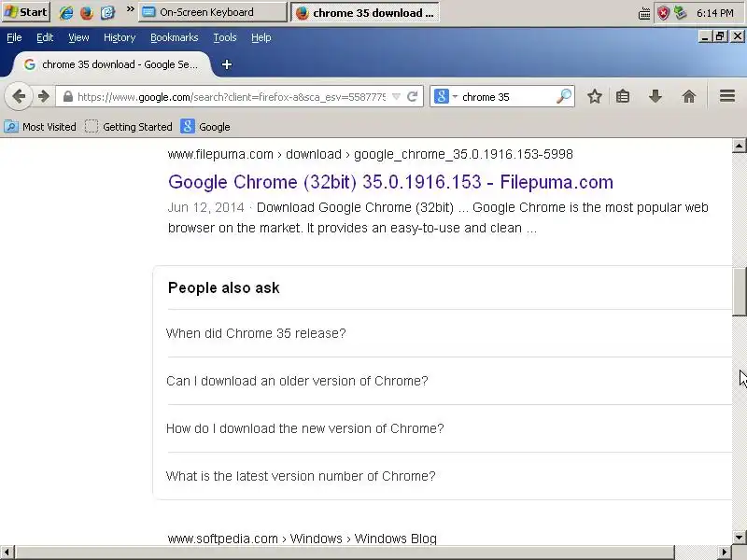This screenshot has height=560, width=747.
Task: Click the www.filepuma.com breadcrumb URL
Action: pyautogui.click(x=370, y=154)
